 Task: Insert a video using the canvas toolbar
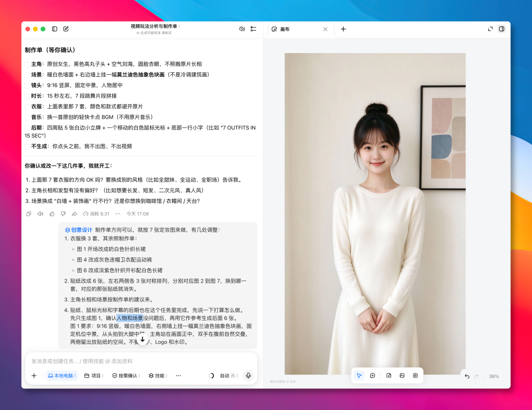(415, 376)
